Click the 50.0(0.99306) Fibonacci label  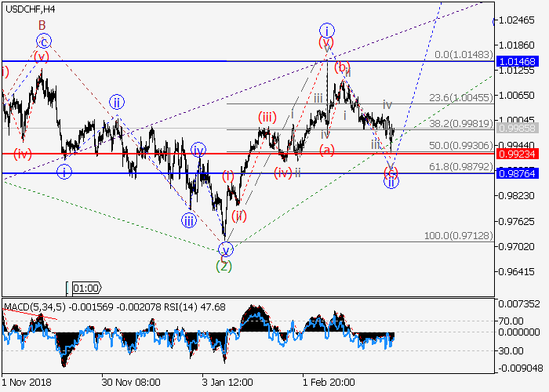click(460, 147)
